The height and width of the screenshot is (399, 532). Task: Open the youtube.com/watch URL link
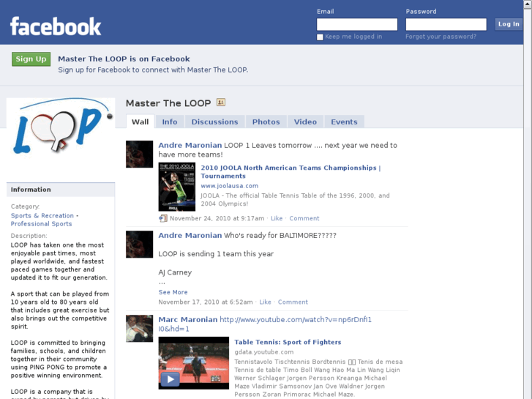[265, 324]
